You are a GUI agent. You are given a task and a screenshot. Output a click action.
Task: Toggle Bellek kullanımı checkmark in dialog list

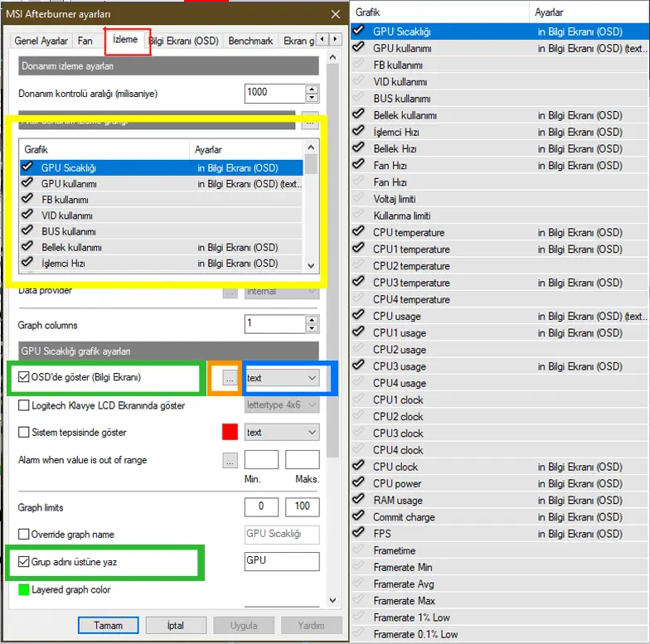click(27, 247)
